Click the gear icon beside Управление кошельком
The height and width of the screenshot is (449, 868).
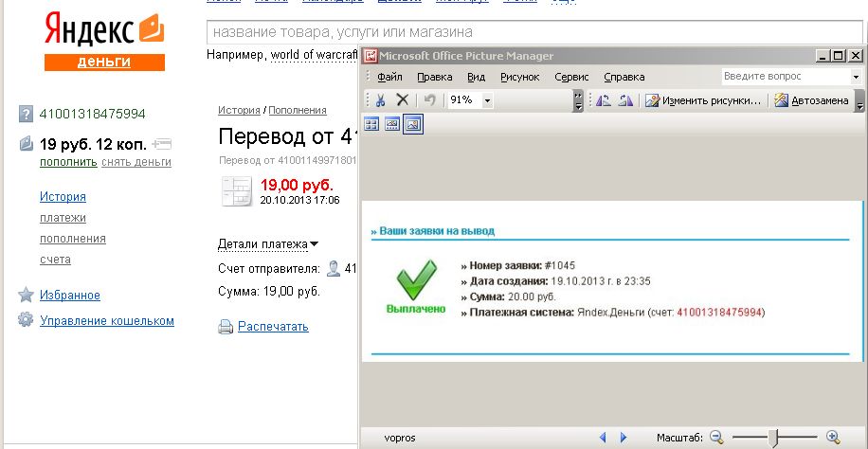point(26,320)
